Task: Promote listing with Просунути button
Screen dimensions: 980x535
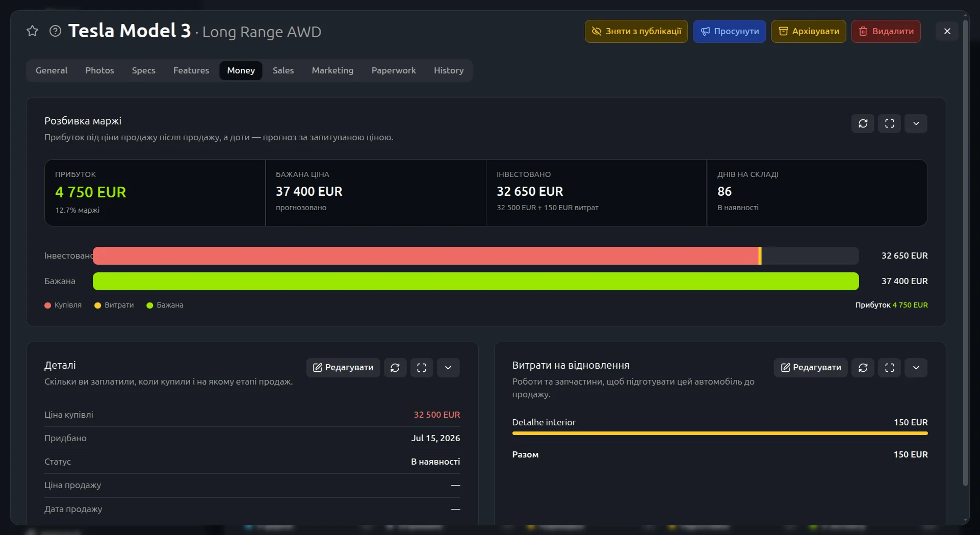Action: tap(729, 31)
